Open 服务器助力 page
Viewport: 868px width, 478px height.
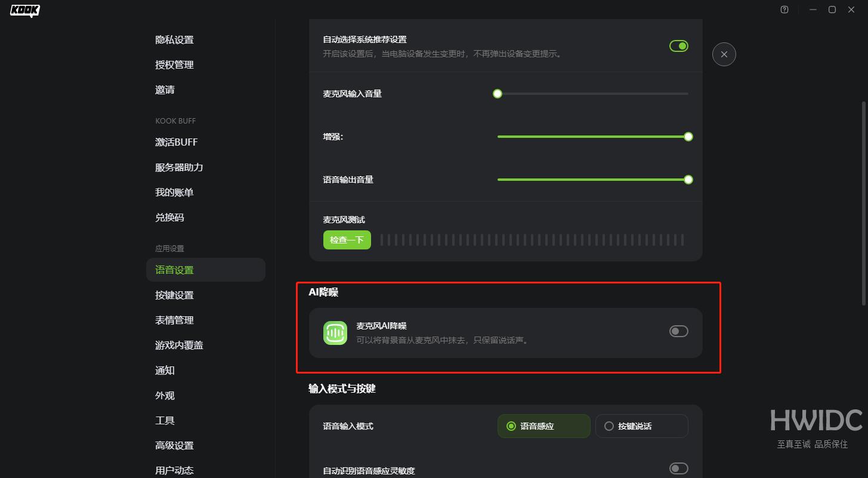tap(206, 168)
